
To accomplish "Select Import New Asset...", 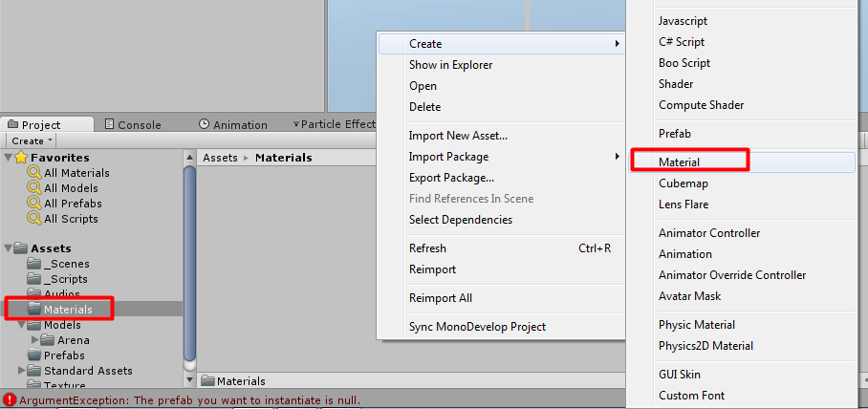I will click(458, 136).
